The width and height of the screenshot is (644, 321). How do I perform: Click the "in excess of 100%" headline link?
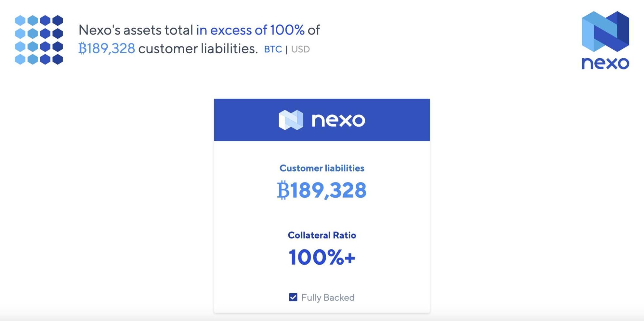coord(250,30)
